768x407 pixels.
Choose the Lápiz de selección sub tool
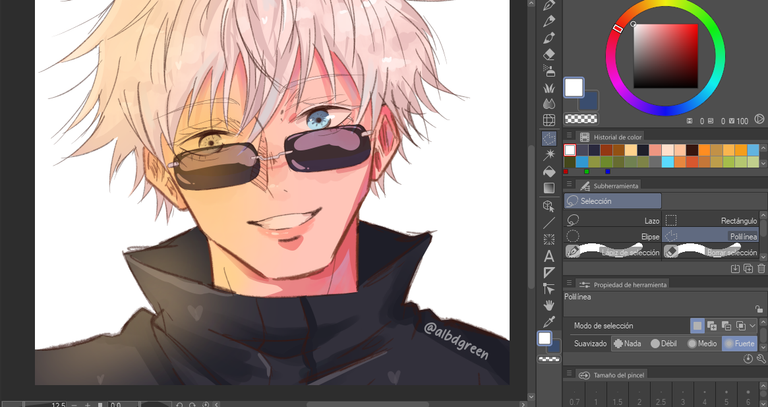(x=612, y=252)
